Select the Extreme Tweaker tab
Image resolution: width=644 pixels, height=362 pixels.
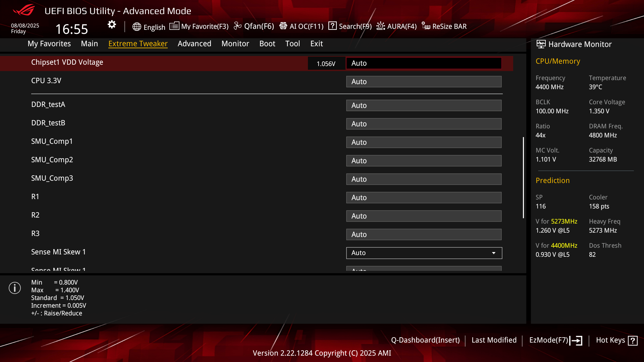tap(138, 44)
